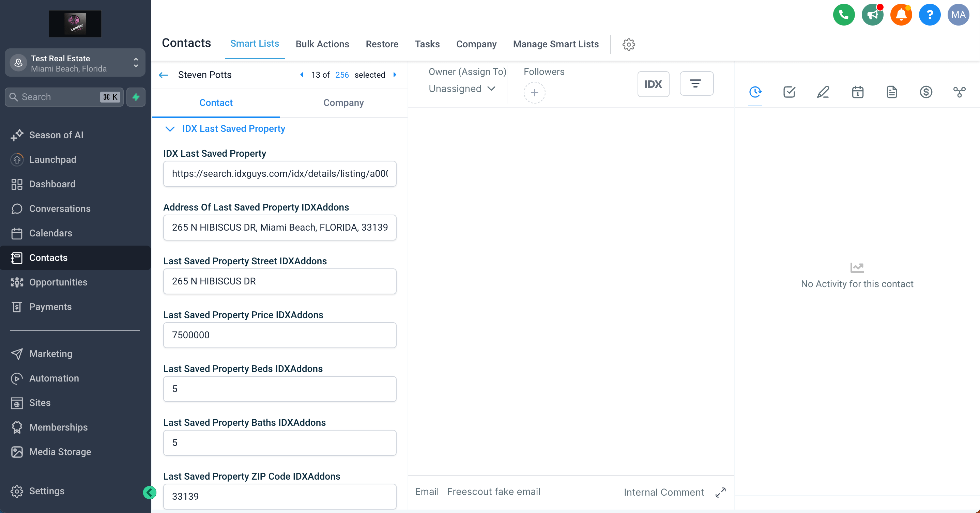
Task: Open the orange notifications bell
Action: tap(901, 15)
